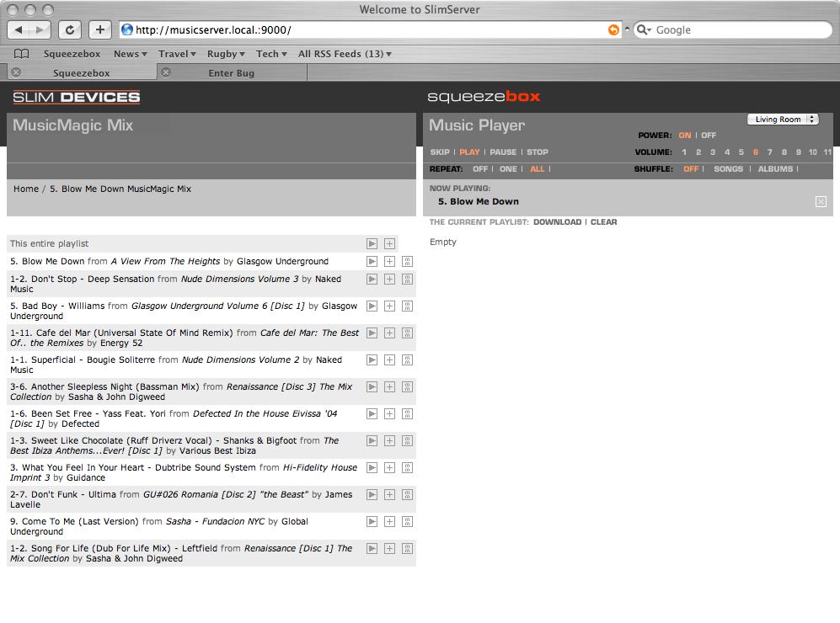Click SKIP in Music Player

[440, 152]
